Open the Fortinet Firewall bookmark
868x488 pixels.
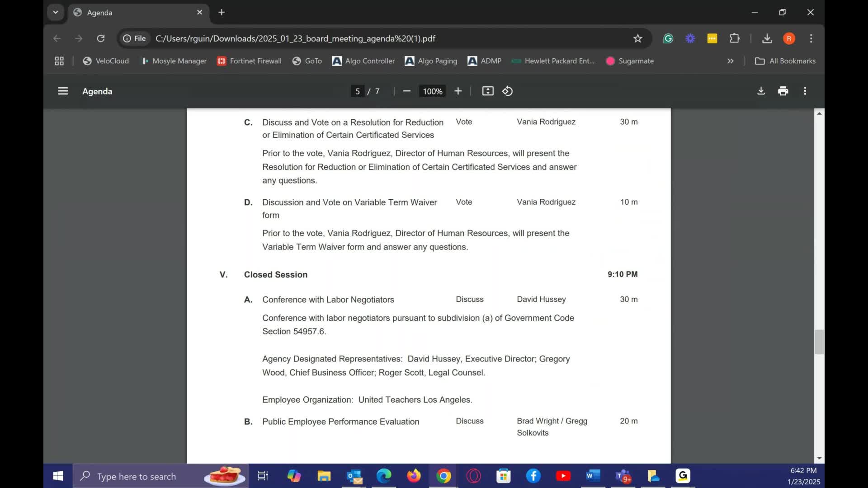pos(249,61)
